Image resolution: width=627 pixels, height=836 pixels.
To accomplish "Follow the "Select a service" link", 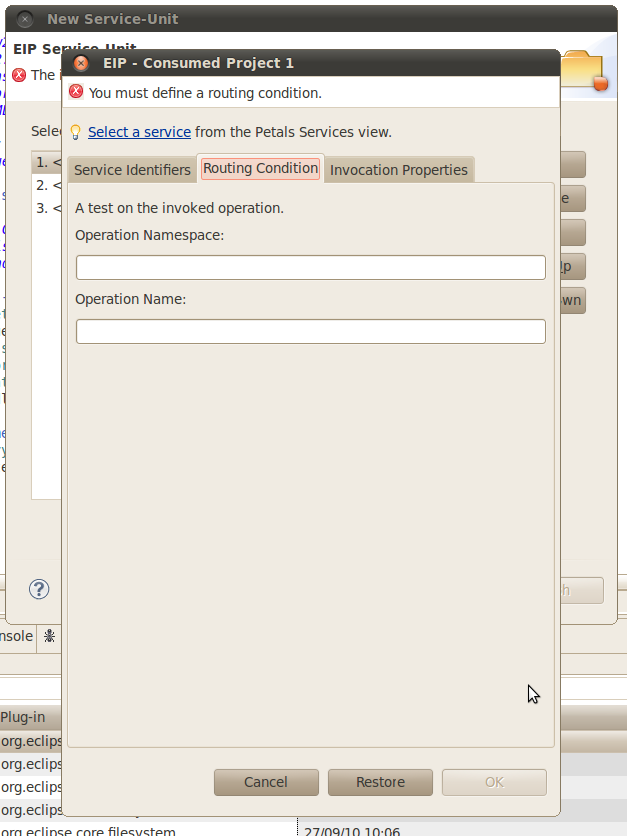I will (139, 132).
